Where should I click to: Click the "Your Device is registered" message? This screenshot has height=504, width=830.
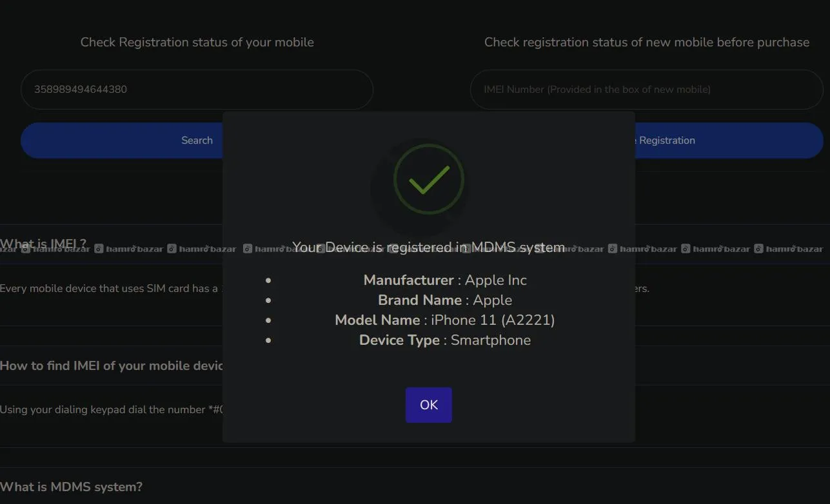point(428,247)
